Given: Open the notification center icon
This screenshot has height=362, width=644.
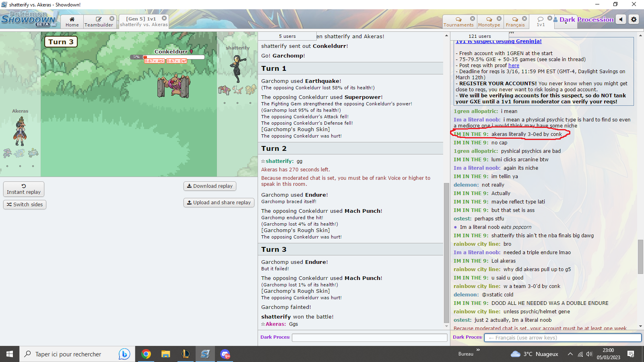Looking at the screenshot, I should click(631, 354).
